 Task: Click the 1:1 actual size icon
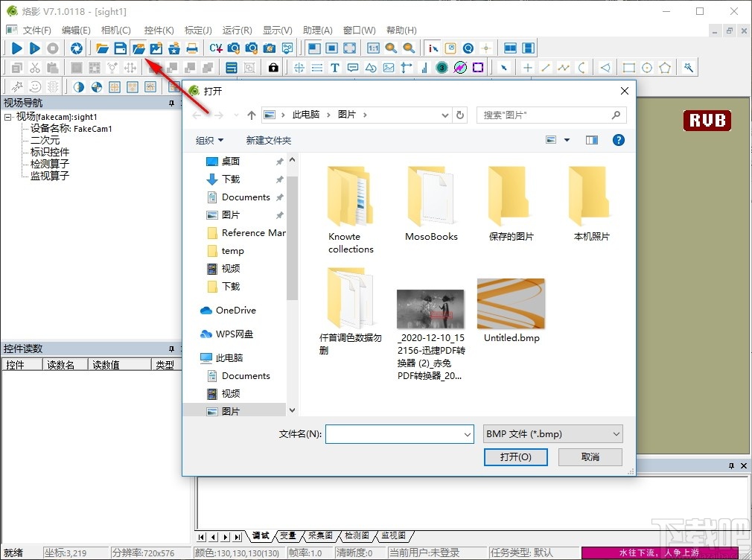(x=373, y=48)
